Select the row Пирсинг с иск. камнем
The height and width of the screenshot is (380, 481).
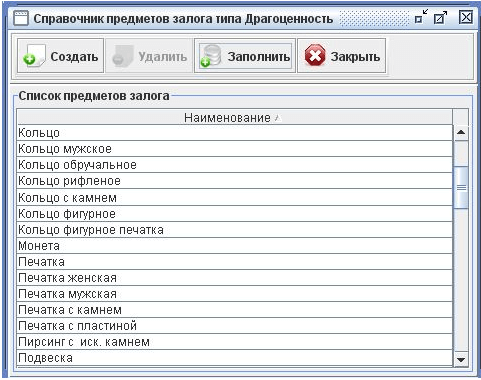(235, 342)
